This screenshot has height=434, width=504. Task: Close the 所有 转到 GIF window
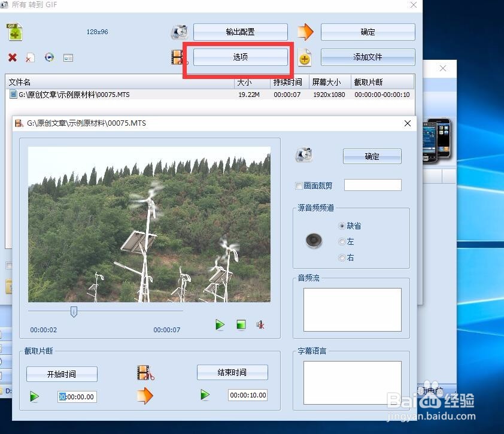pyautogui.click(x=414, y=5)
